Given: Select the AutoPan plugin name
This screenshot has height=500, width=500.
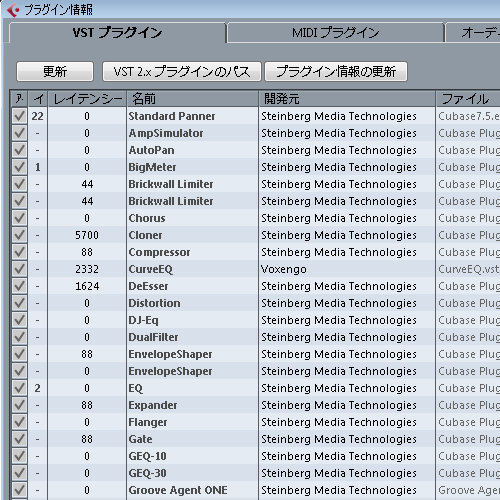Looking at the screenshot, I should pyautogui.click(x=151, y=150).
